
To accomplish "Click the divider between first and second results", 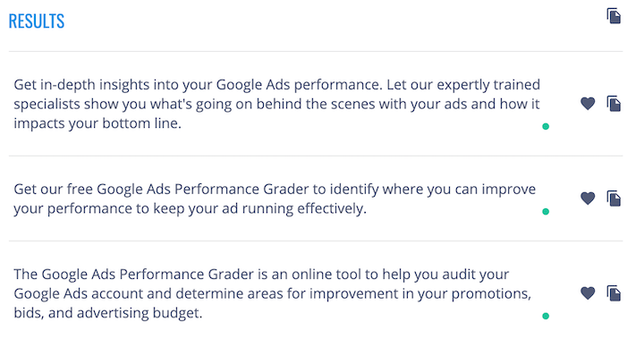I will point(316,156).
